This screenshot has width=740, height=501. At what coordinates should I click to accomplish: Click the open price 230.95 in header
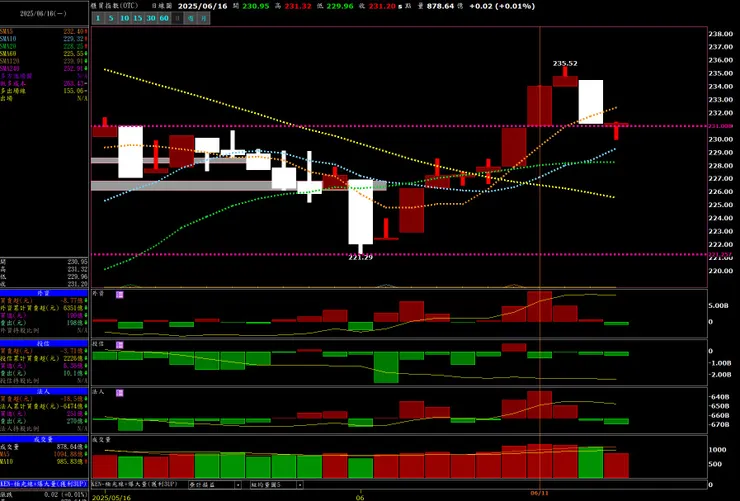[256, 6]
